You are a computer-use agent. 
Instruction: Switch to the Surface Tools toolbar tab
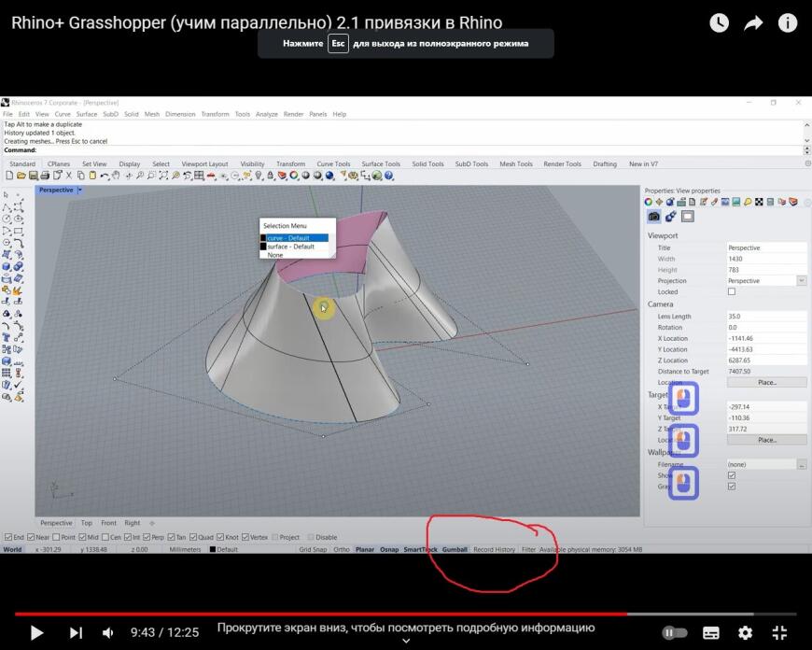(381, 163)
